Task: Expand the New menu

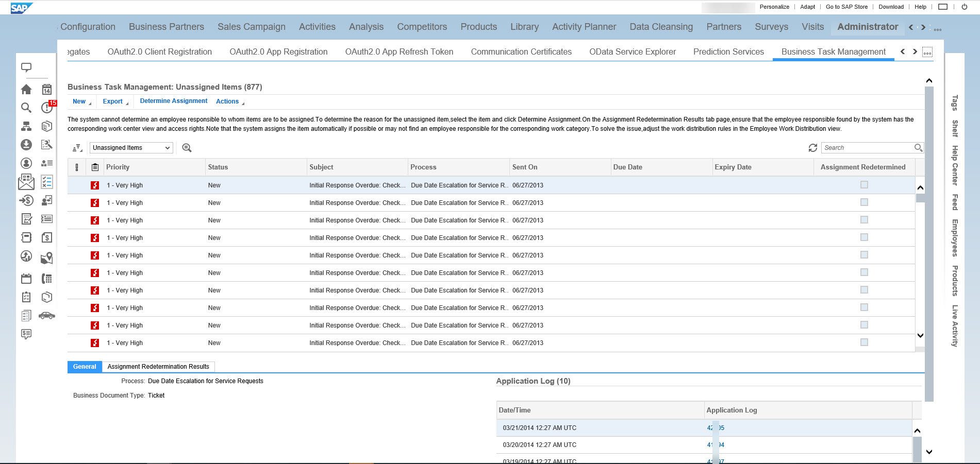Action: pyautogui.click(x=82, y=101)
